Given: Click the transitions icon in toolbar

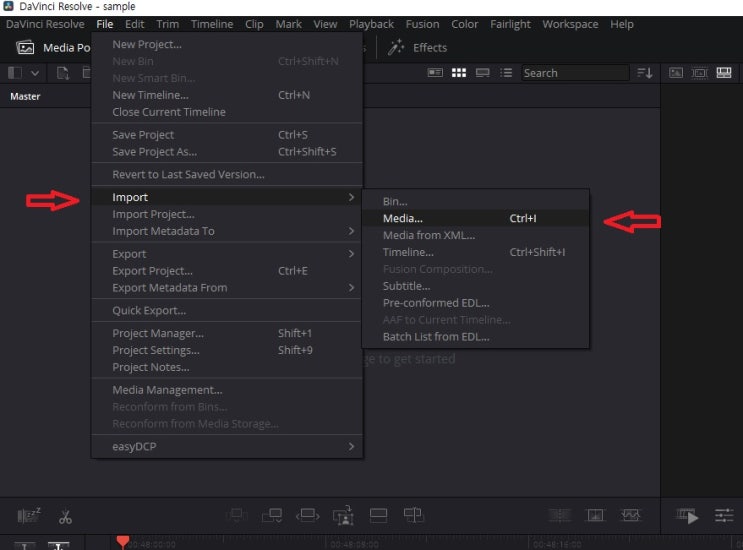Looking at the screenshot, I should (x=560, y=515).
